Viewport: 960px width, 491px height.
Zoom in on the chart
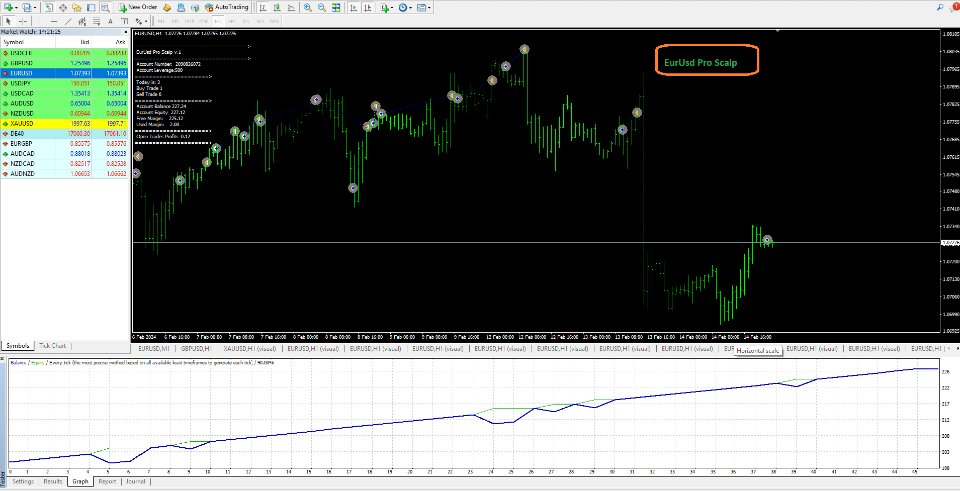tap(307, 7)
